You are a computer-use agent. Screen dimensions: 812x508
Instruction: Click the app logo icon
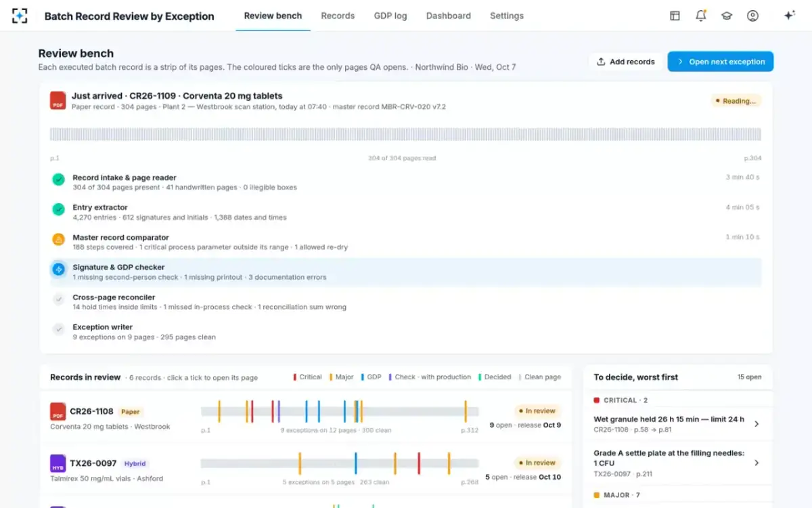pyautogui.click(x=20, y=16)
